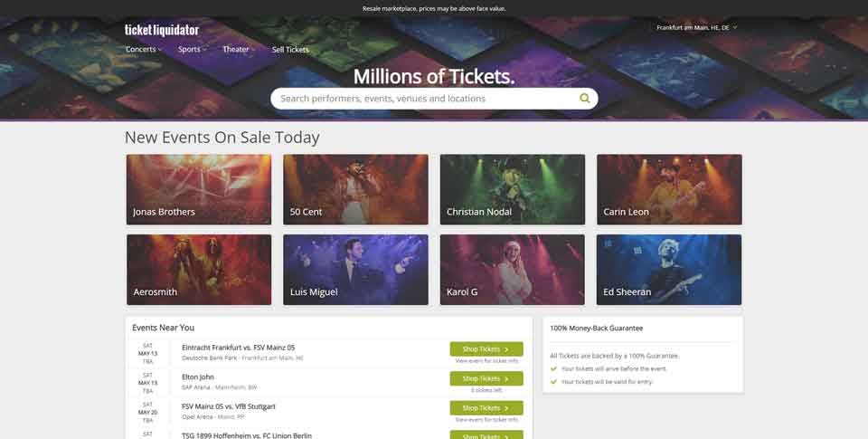The width and height of the screenshot is (868, 439).
Task: Click the Opel Arena venue text
Action: [197, 417]
